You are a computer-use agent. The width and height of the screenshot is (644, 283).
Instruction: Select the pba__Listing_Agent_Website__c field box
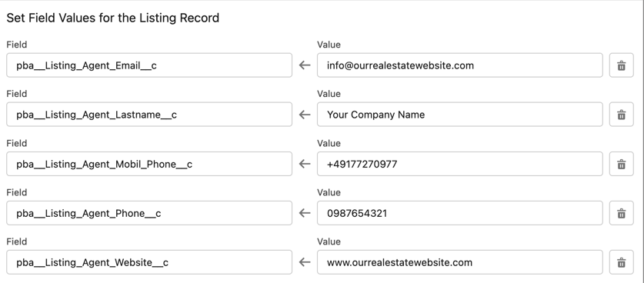click(x=149, y=262)
